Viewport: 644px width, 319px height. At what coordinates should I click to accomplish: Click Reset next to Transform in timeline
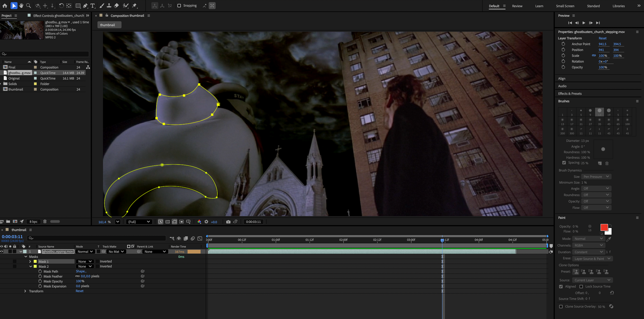pos(79,291)
